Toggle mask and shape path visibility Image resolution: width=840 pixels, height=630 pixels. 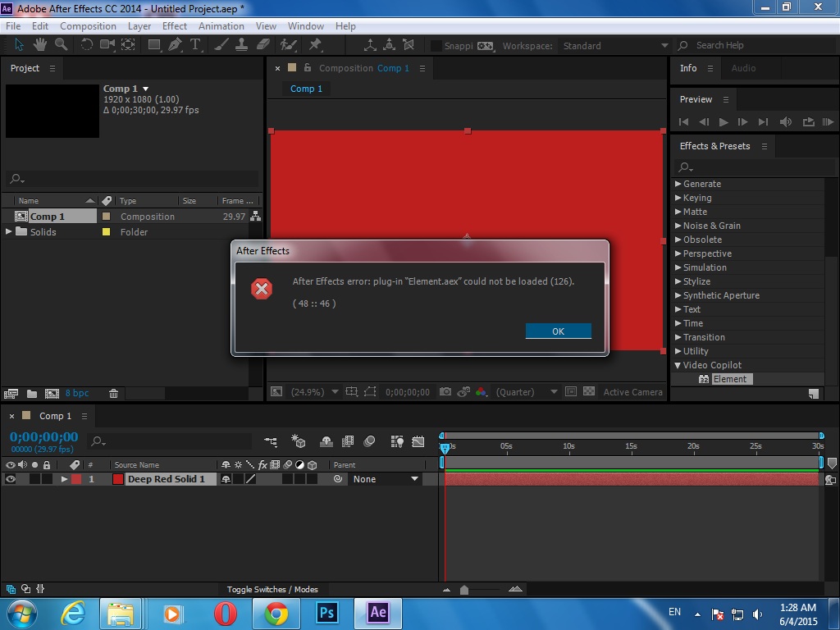[x=370, y=391]
